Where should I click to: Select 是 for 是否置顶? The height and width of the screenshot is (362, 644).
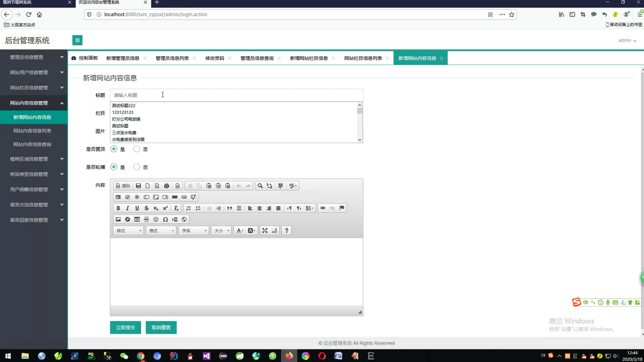[114, 149]
